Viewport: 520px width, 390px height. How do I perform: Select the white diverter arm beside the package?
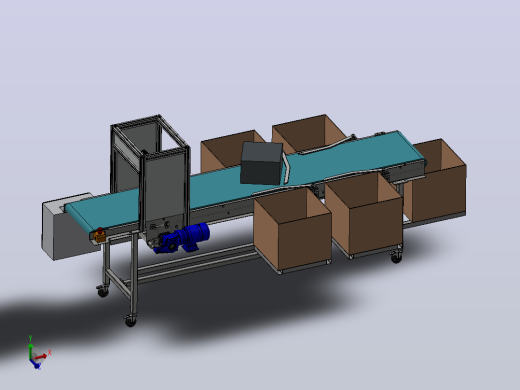pyautogui.click(x=286, y=169)
